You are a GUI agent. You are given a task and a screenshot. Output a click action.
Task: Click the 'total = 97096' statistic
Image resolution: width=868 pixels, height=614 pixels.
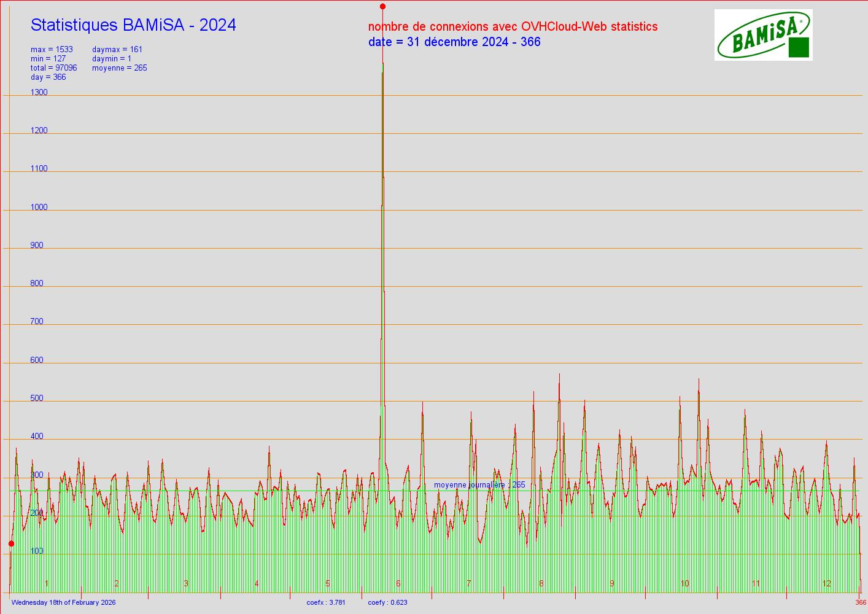click(x=54, y=68)
